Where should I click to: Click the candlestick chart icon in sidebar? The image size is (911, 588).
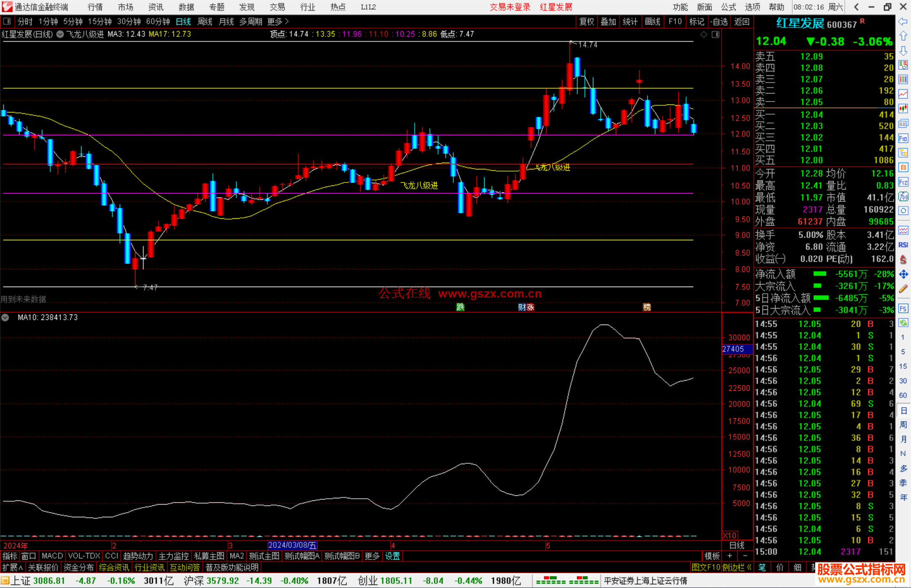903,108
